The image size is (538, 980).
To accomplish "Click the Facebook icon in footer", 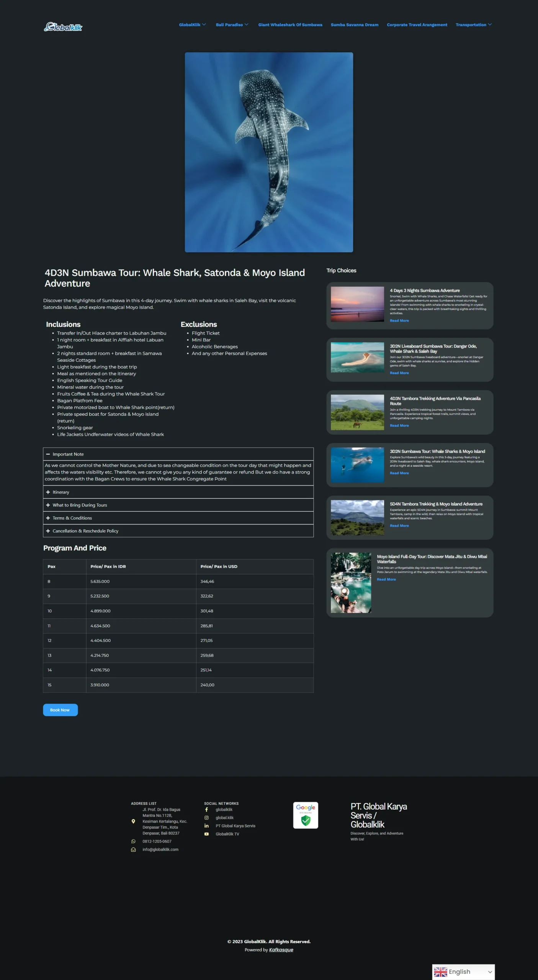I will coord(206,809).
